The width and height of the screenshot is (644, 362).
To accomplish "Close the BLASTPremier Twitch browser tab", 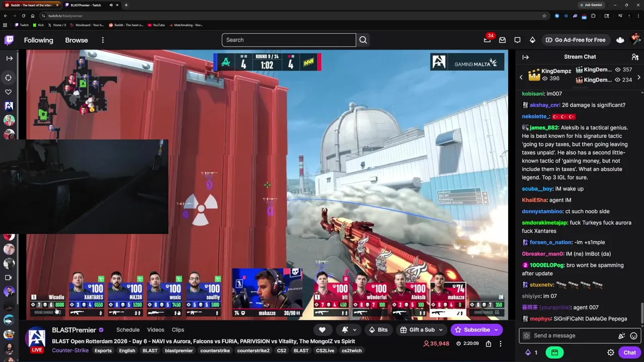I will [117, 5].
